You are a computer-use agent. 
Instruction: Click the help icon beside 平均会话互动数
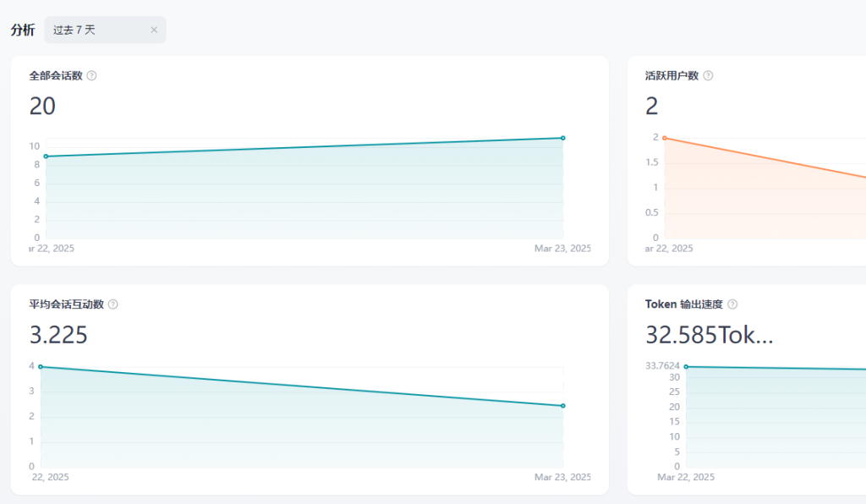113,304
